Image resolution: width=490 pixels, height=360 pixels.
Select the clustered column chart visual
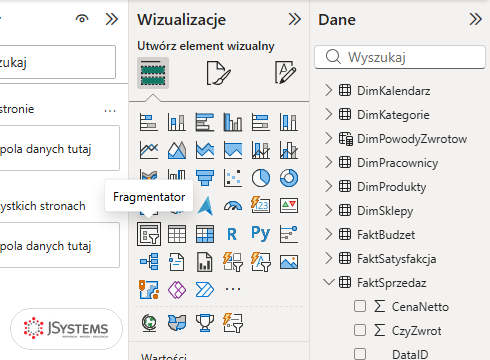pyautogui.click(x=233, y=122)
